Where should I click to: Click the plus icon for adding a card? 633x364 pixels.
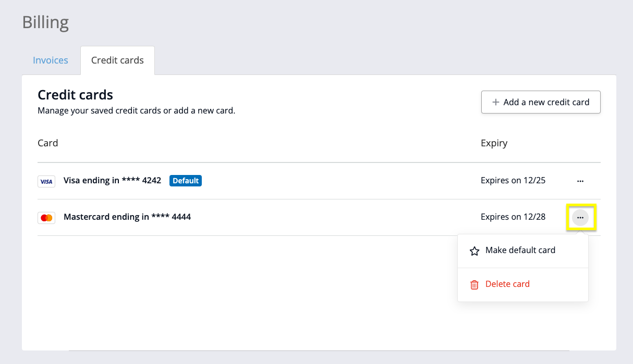click(x=495, y=102)
